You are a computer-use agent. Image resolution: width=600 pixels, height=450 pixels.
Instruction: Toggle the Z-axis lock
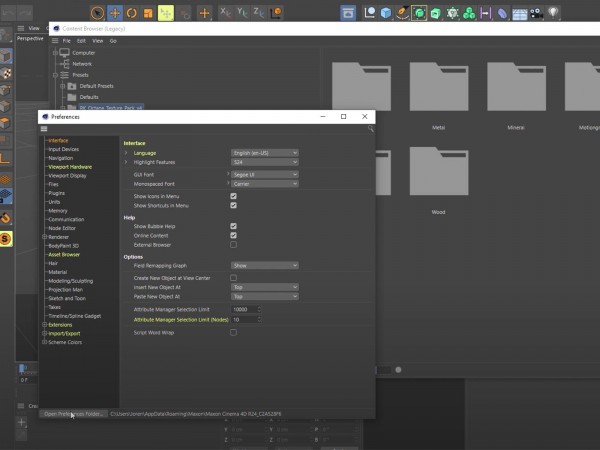pos(259,13)
